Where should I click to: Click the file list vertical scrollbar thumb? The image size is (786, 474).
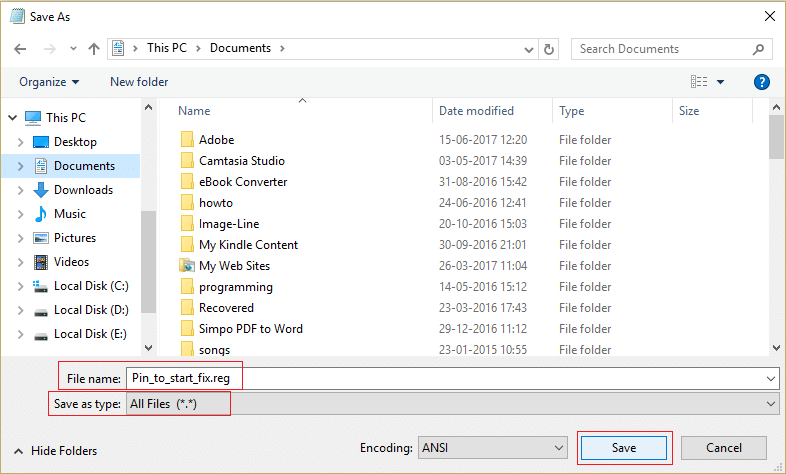click(776, 137)
